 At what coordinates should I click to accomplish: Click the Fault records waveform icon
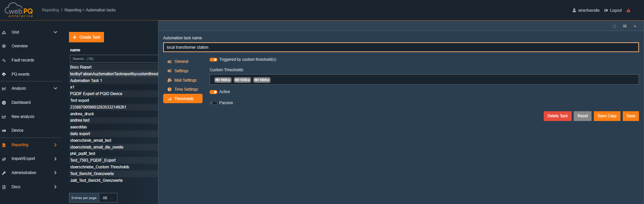4,60
